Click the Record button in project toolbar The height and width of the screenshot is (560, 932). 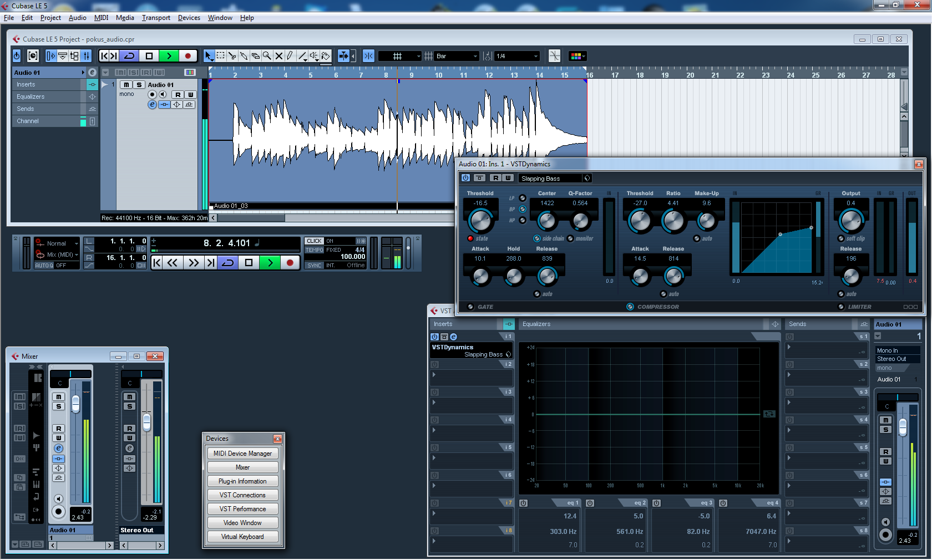coord(188,56)
